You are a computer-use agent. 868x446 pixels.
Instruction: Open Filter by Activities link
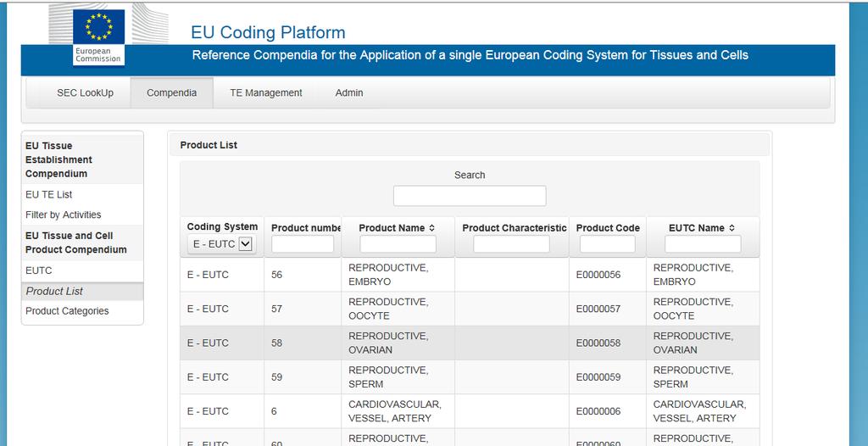pyautogui.click(x=63, y=215)
